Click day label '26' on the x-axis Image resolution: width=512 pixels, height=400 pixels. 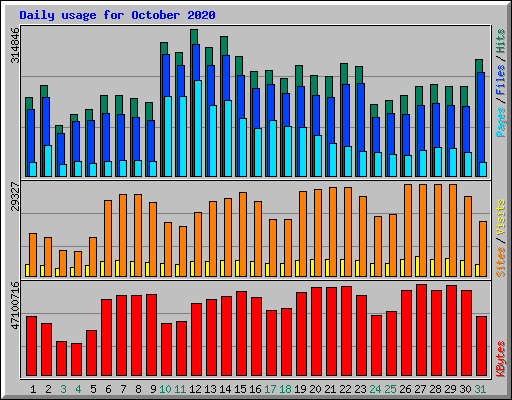pyautogui.click(x=405, y=389)
